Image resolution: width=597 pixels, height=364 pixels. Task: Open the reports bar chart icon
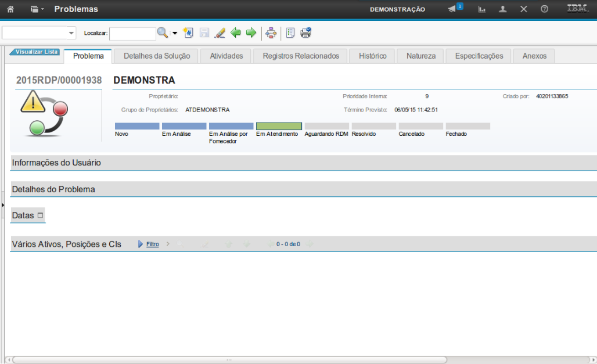pos(481,9)
